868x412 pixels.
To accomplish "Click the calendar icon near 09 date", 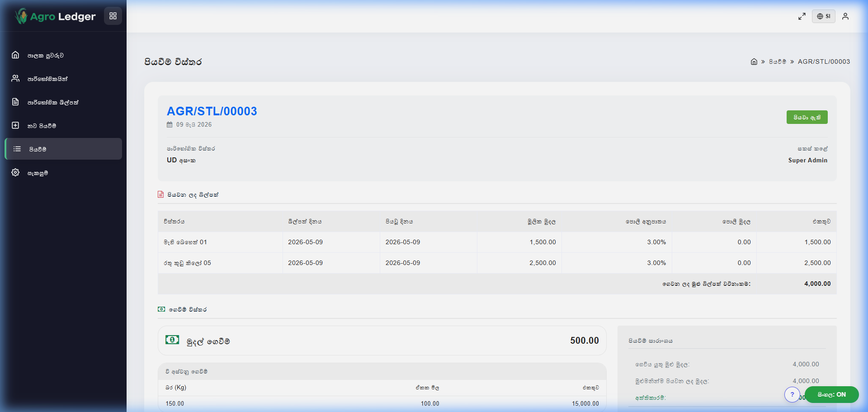I will (x=170, y=124).
